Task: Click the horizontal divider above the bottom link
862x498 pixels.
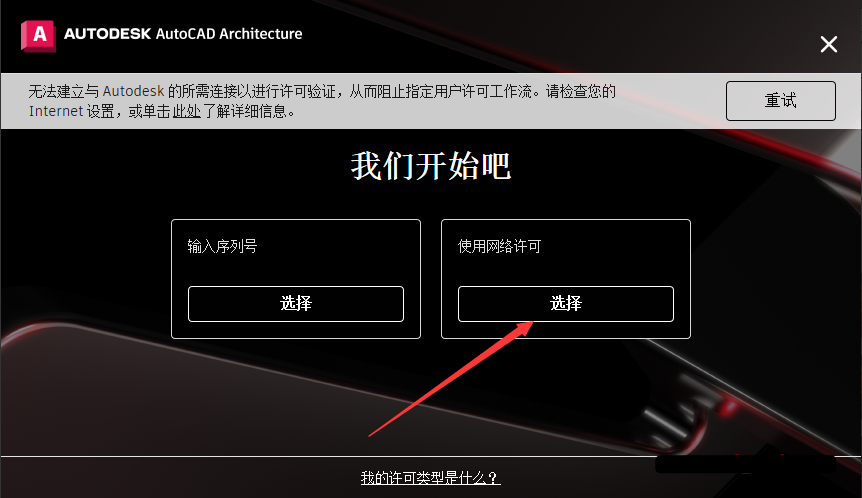Action: pyautogui.click(x=431, y=456)
